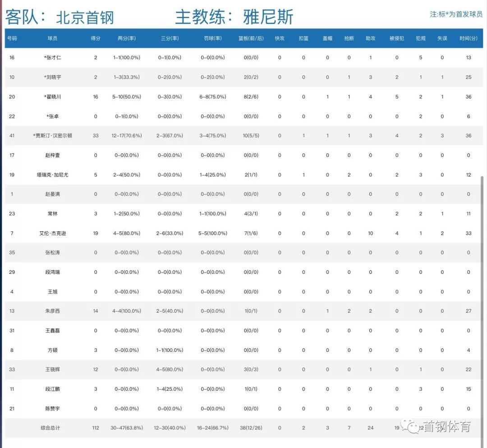Screen dimensions: 487x448
Task: Click the 助攻 column header
Action: pyautogui.click(x=371, y=38)
